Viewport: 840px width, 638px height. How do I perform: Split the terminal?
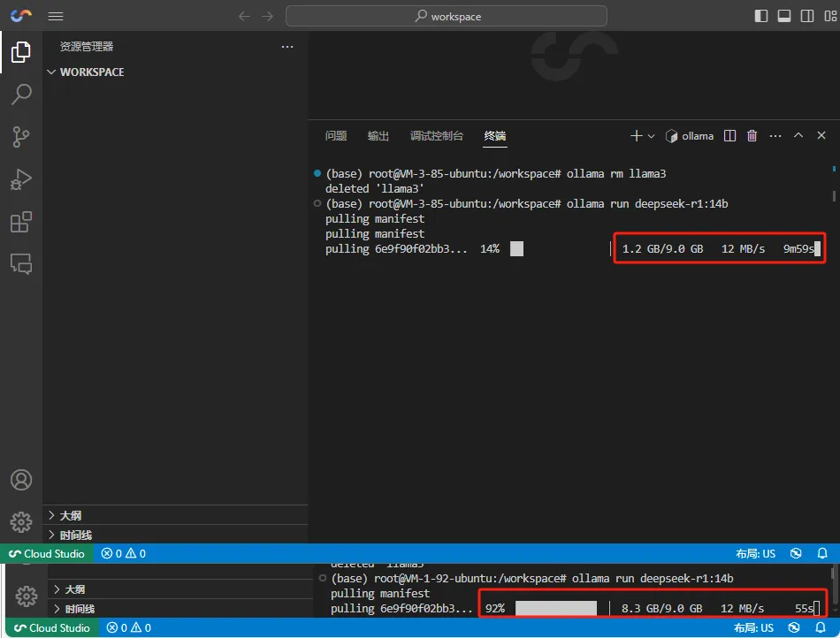729,136
